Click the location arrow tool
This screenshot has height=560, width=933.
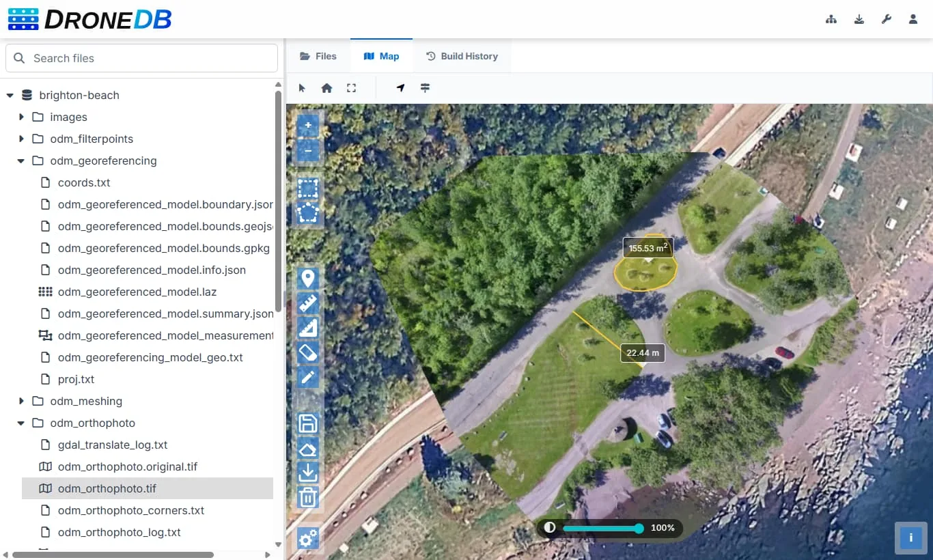[x=401, y=88]
